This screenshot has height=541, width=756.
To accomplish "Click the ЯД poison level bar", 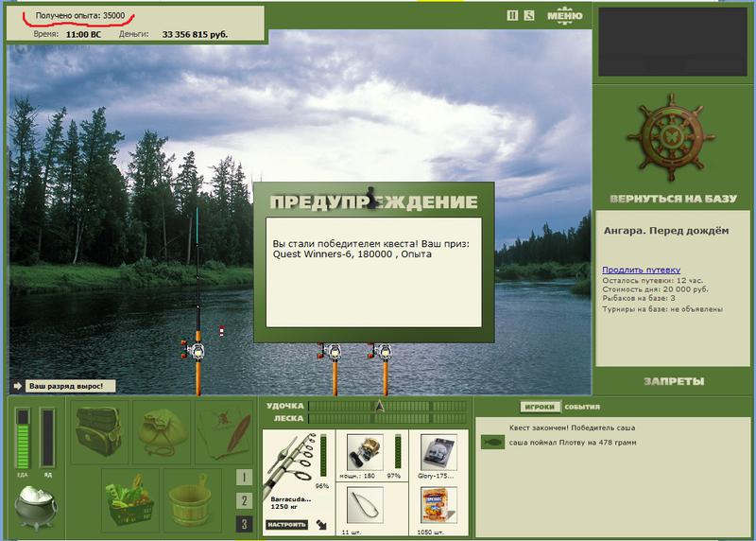I will coord(47,438).
